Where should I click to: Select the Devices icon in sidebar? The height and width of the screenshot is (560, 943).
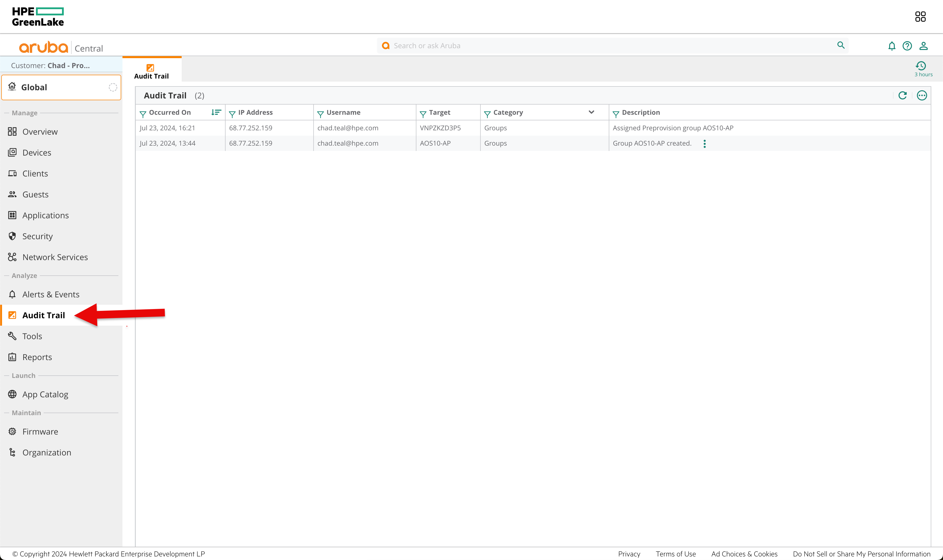point(12,152)
